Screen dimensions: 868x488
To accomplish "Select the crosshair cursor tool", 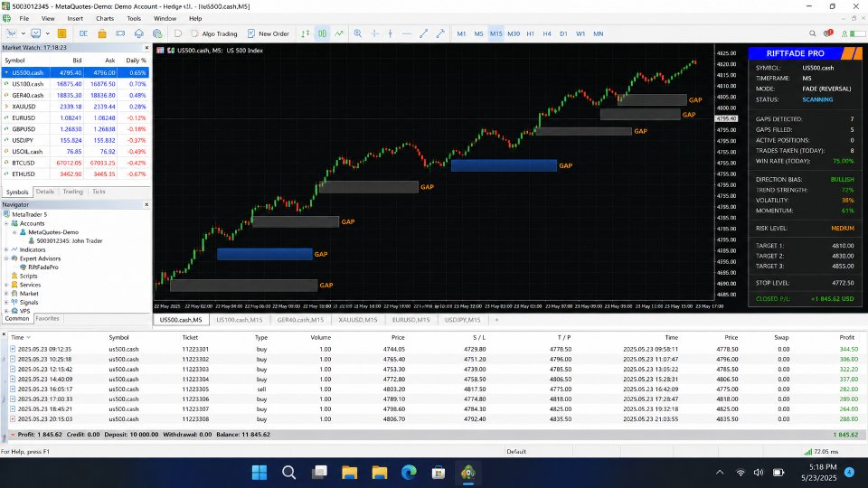I will click(374, 33).
